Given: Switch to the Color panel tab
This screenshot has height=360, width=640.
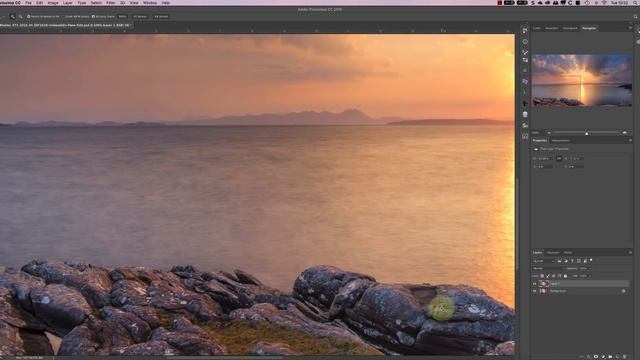Looking at the screenshot, I should 537,28.
